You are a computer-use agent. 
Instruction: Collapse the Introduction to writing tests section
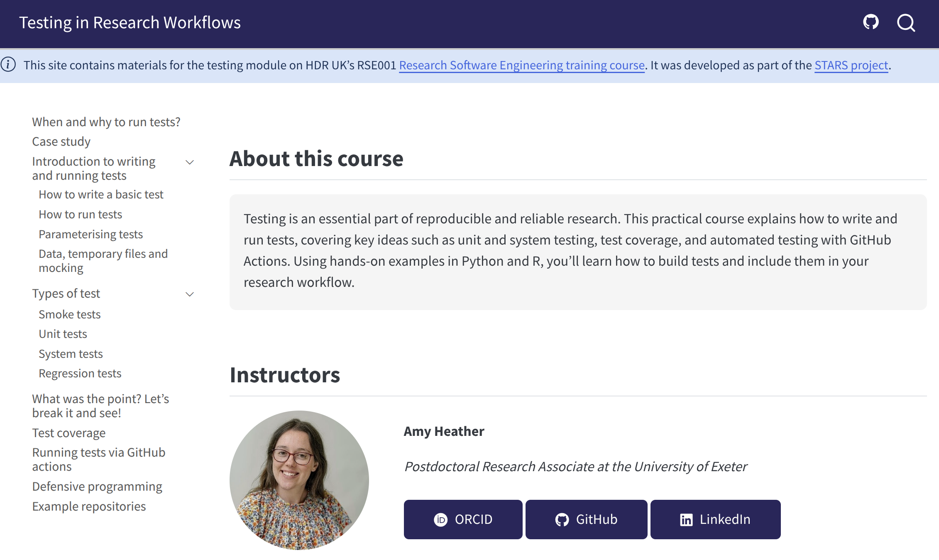coord(190,162)
